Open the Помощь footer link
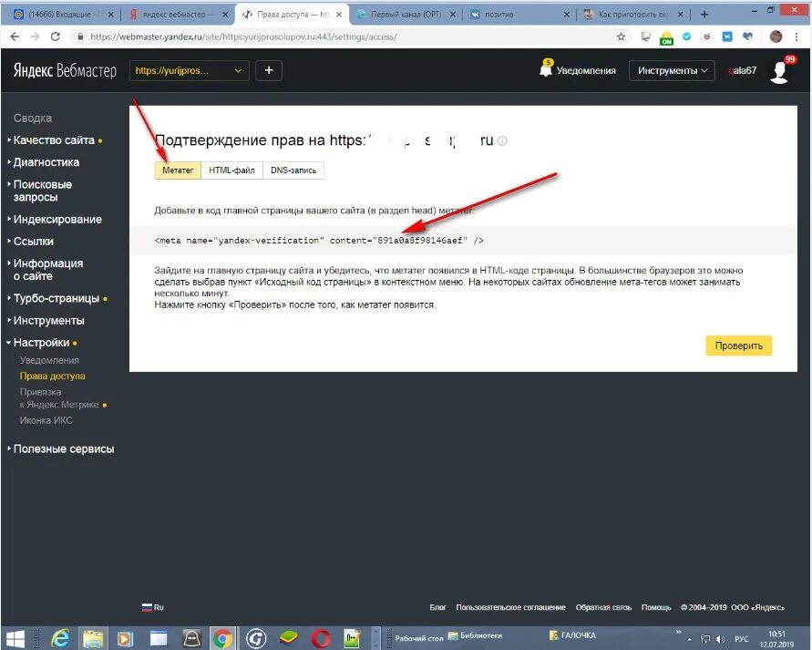 click(x=655, y=607)
